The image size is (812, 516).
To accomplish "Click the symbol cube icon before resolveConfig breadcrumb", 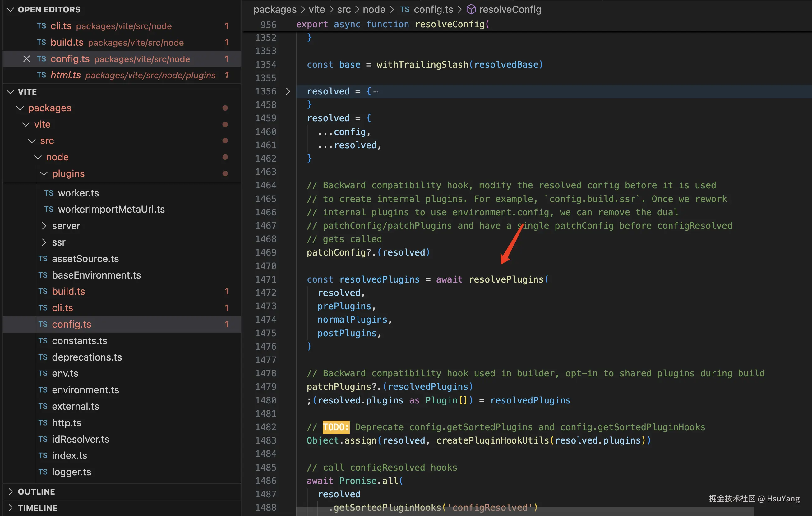I will [x=471, y=9].
